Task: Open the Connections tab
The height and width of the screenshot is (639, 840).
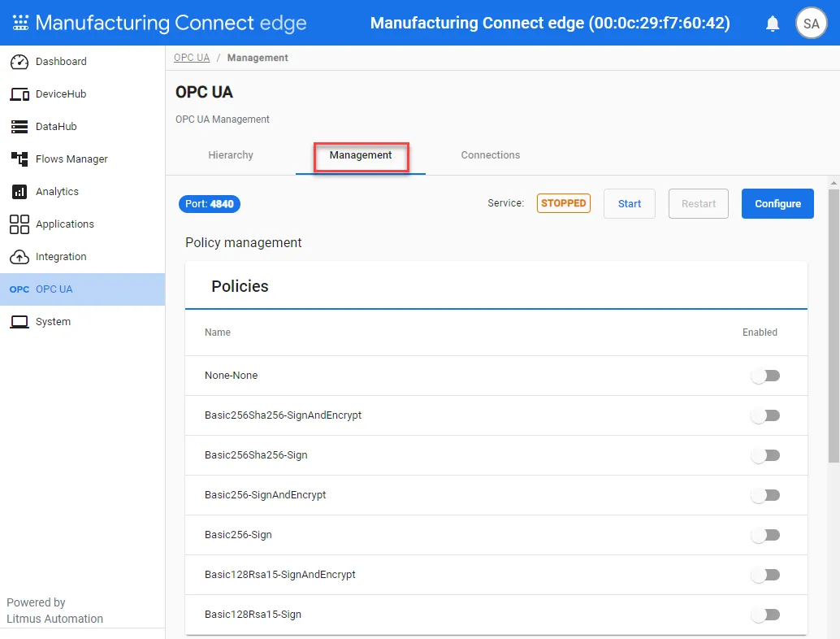Action: [490, 155]
